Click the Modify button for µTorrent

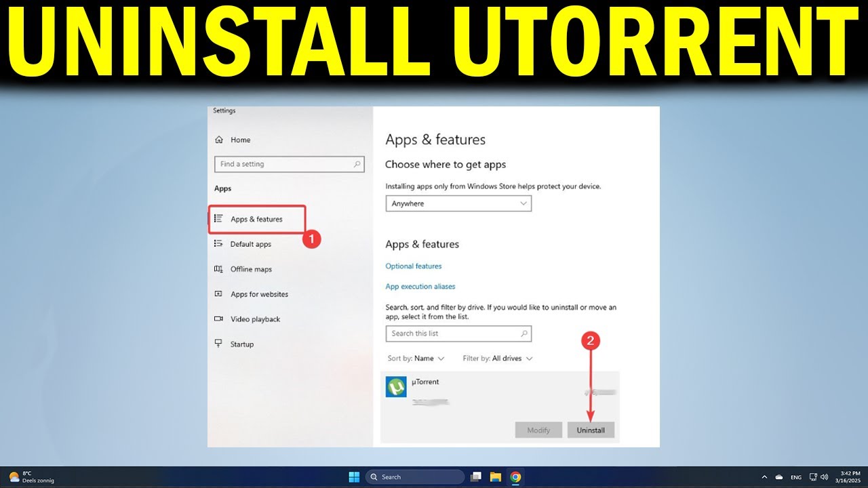coord(538,430)
